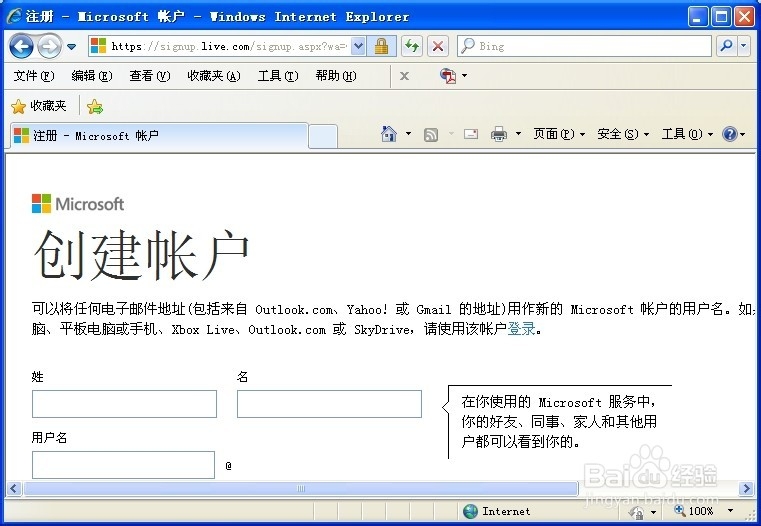
Task: Click the 创建帐户 heading text
Action: click(141, 255)
